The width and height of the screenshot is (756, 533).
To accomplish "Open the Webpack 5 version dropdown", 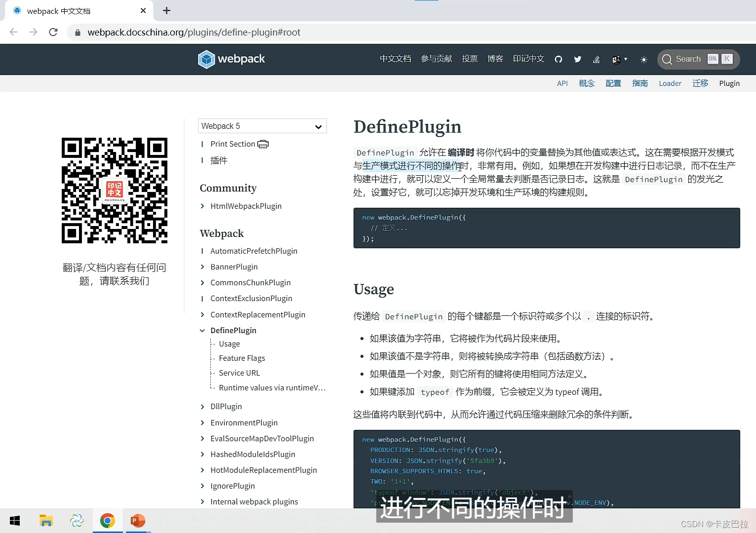I will coord(262,126).
